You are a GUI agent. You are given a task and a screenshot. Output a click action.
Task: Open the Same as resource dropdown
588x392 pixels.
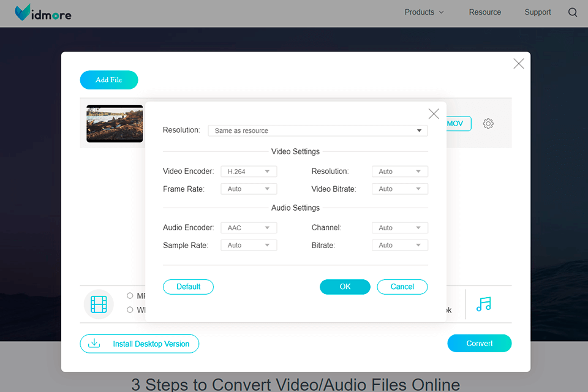coord(317,130)
